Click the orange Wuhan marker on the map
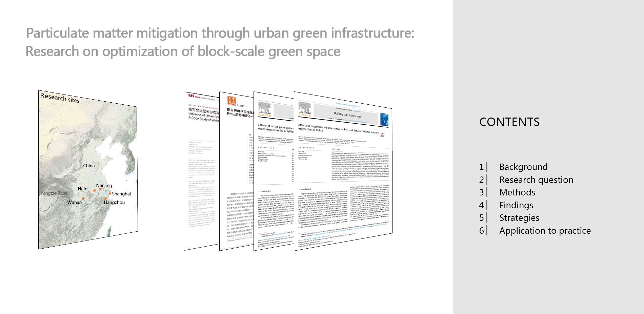The width and height of the screenshot is (644, 314). pyautogui.click(x=83, y=199)
